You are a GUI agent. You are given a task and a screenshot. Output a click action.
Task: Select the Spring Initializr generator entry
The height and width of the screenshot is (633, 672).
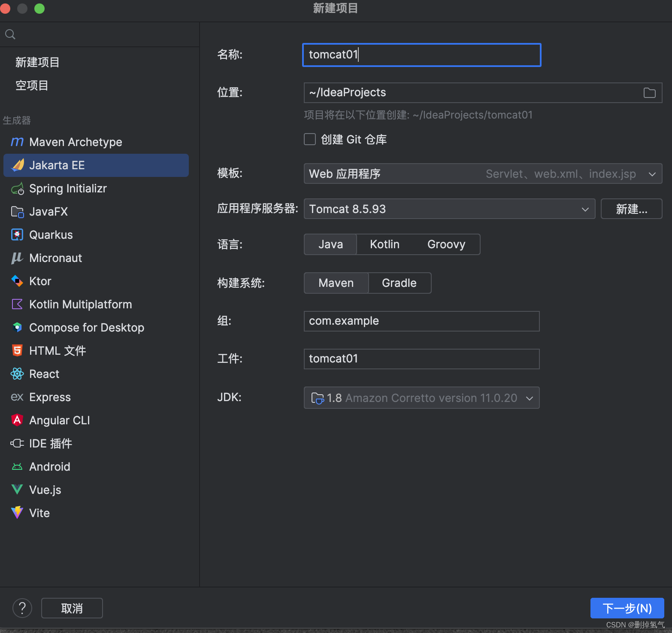point(96,189)
